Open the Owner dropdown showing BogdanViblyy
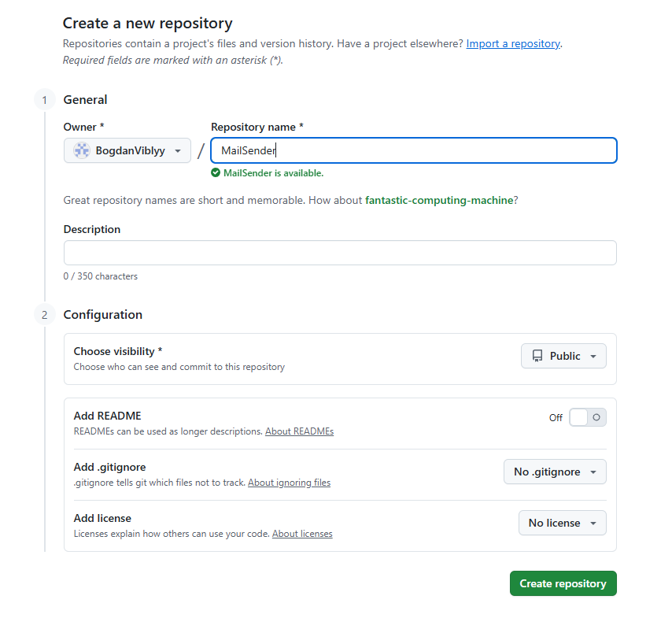 [x=127, y=150]
